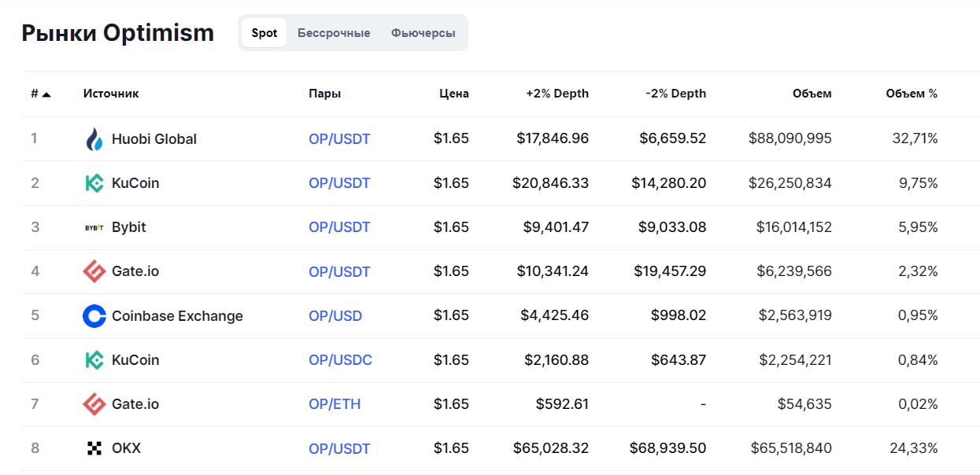Screen dimensions: 980x475
Task: Click the OKX logo icon
Action: [94, 448]
